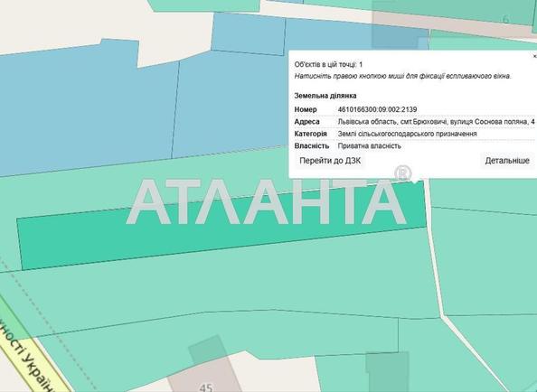
Task: Click ownership value 'Приватна власність'
Action: pyautogui.click(x=369, y=146)
